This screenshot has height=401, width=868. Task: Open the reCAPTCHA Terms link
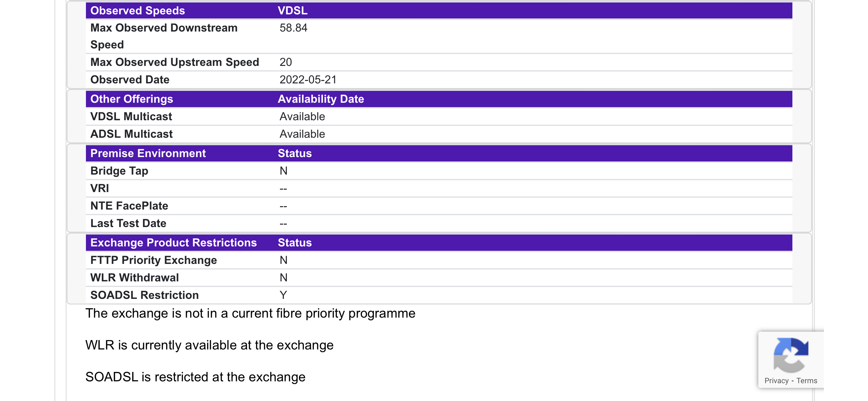(x=806, y=380)
